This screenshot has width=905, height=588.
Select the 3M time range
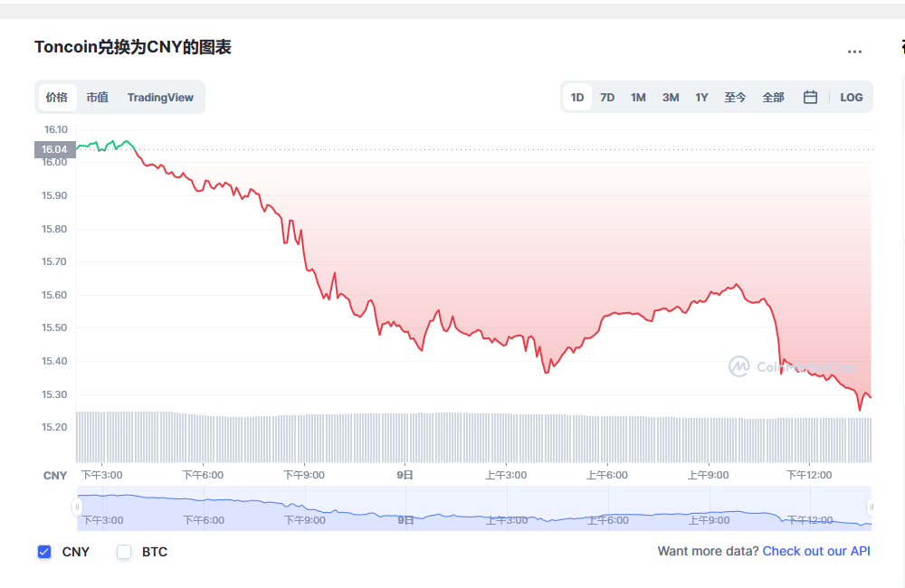(x=670, y=97)
